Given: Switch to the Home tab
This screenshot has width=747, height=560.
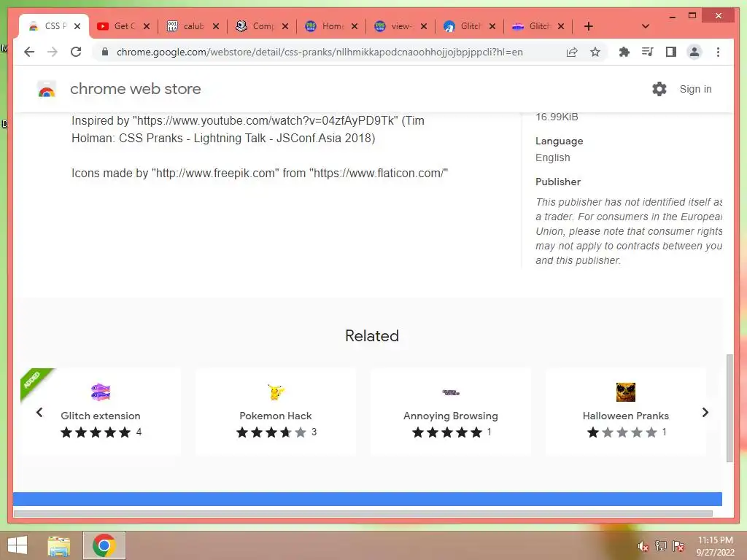Looking at the screenshot, I should click(x=330, y=26).
